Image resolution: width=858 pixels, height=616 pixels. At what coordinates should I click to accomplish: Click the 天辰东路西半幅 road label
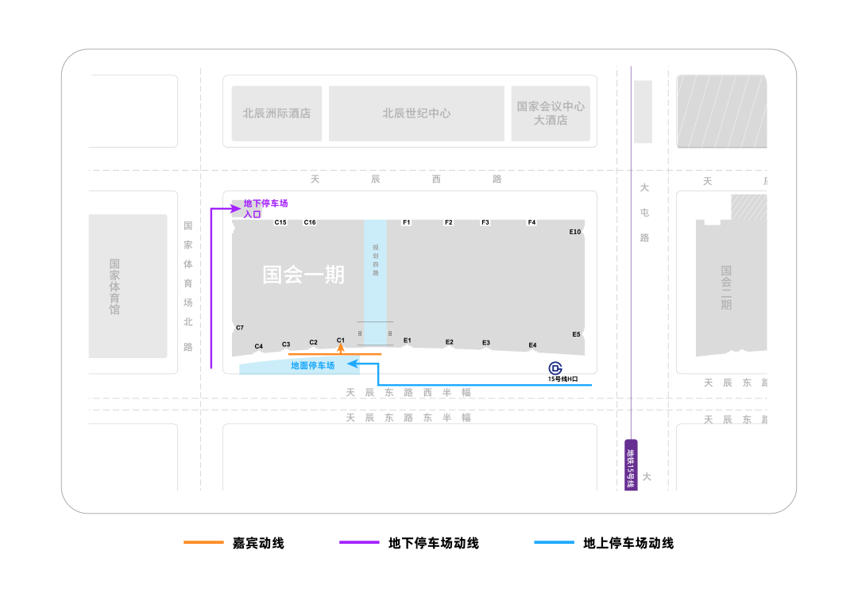tap(408, 392)
